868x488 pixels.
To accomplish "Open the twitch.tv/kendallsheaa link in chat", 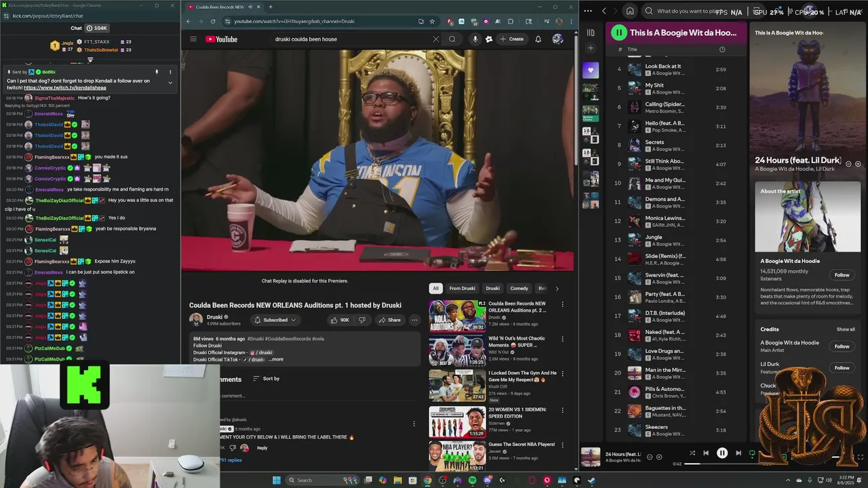I will [65, 88].
